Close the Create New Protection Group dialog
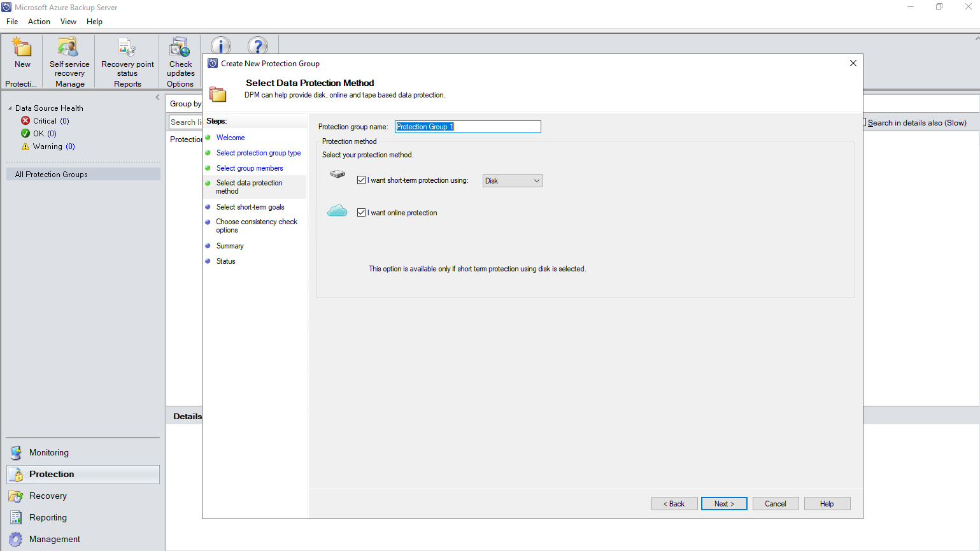The height and width of the screenshot is (551, 980). 853,63
